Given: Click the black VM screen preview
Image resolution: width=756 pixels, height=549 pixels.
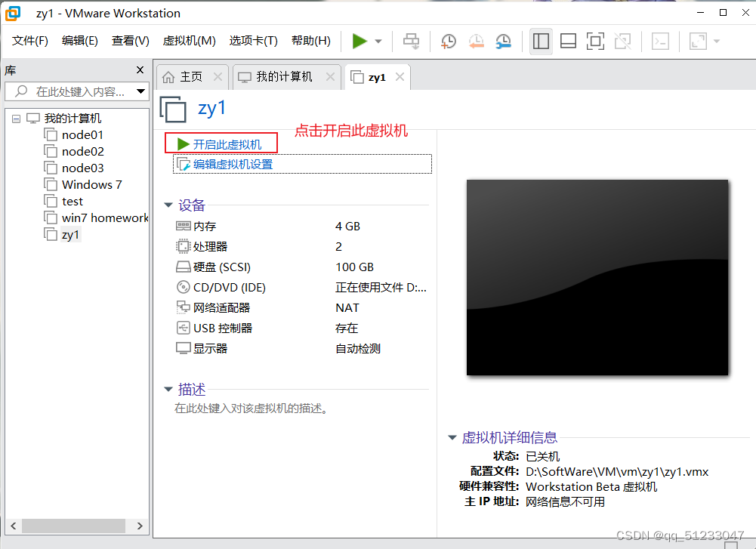Looking at the screenshot, I should [x=597, y=277].
